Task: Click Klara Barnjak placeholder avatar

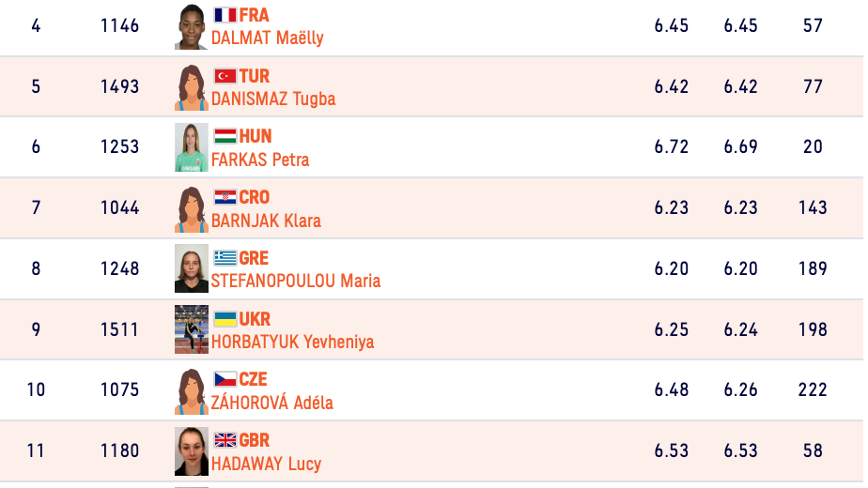Action: coord(192,208)
